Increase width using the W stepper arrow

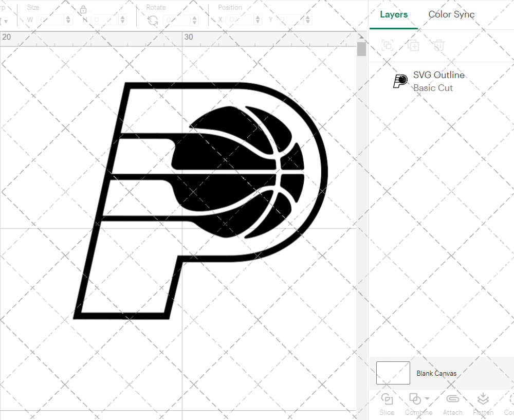[x=68, y=16]
